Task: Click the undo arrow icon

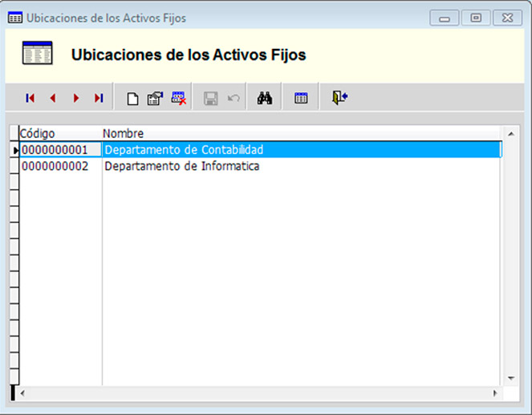Action: click(x=234, y=98)
